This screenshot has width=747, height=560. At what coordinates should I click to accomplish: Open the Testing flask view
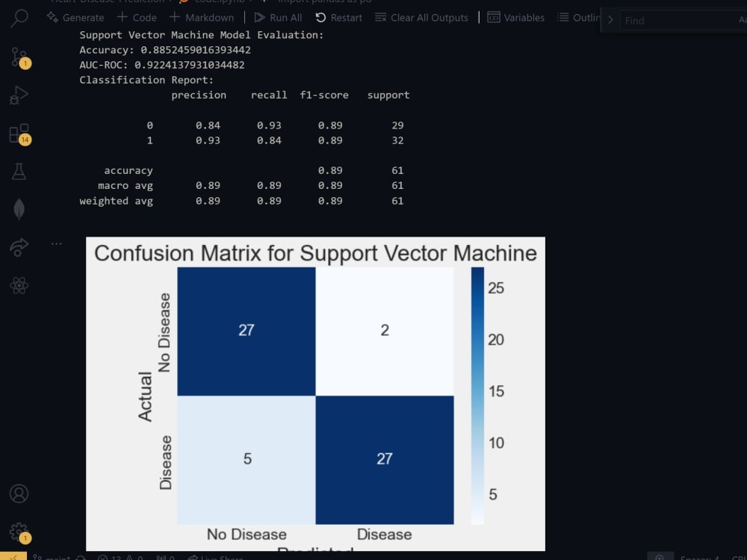[x=19, y=172]
